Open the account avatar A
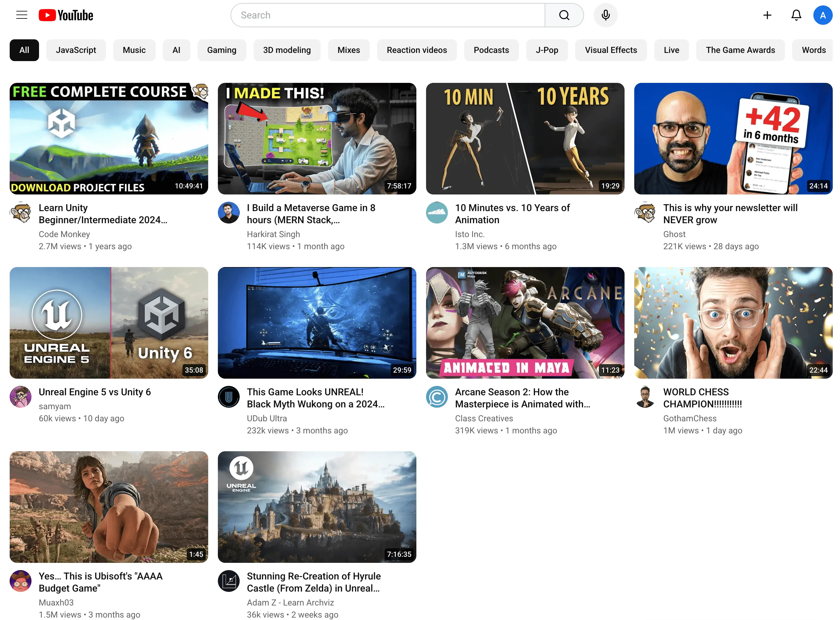The width and height of the screenshot is (840, 620). (822, 15)
